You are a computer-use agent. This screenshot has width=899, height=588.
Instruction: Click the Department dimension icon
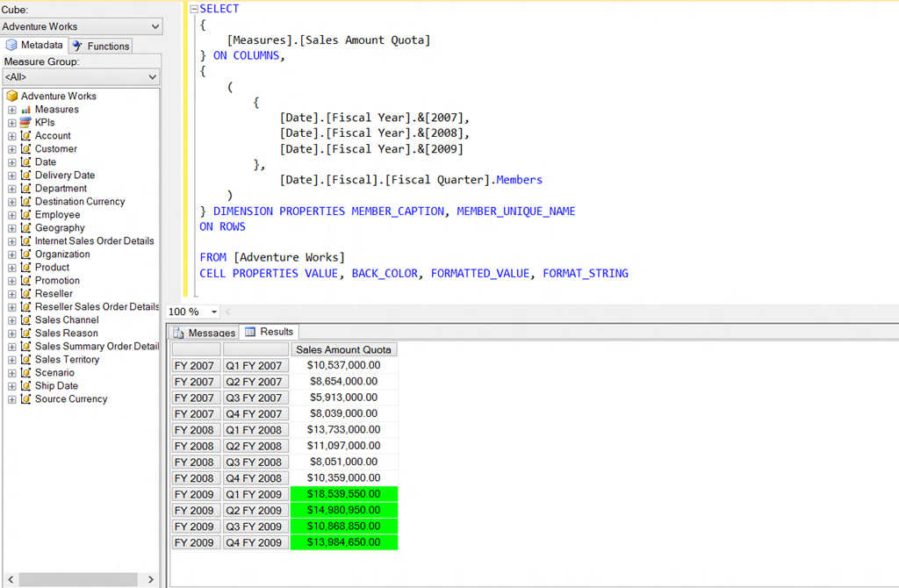coord(25,189)
